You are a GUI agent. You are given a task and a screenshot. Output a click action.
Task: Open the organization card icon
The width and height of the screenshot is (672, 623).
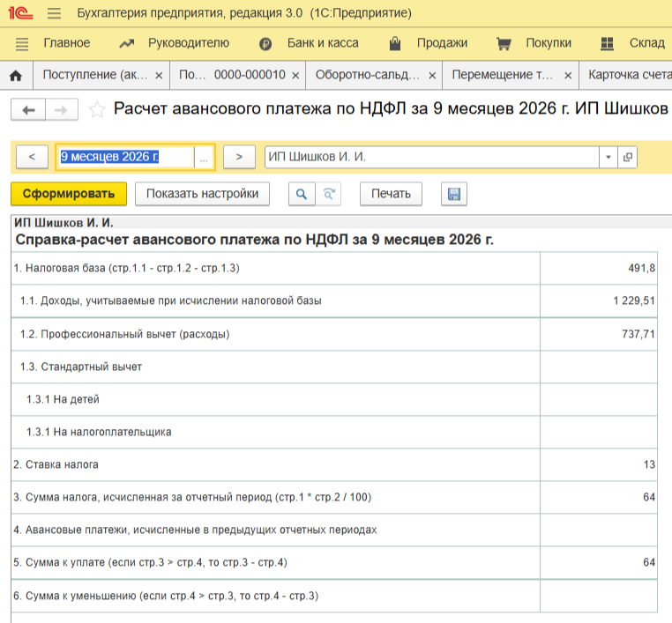pos(627,157)
